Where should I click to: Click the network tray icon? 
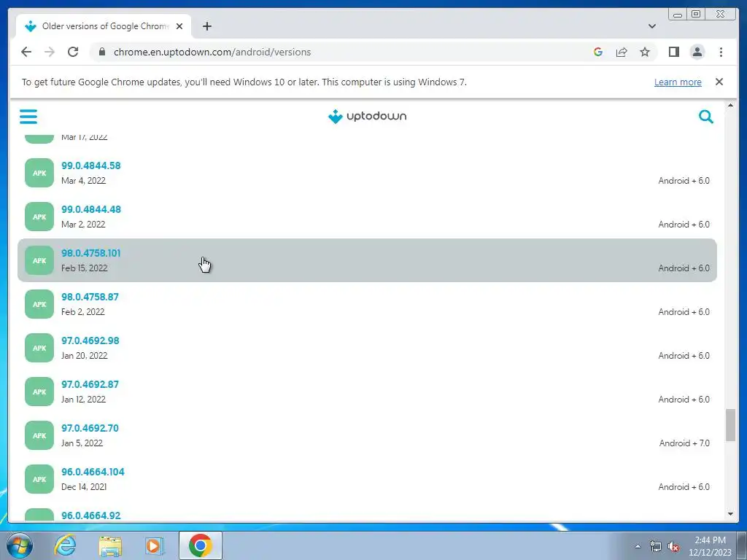point(656,547)
